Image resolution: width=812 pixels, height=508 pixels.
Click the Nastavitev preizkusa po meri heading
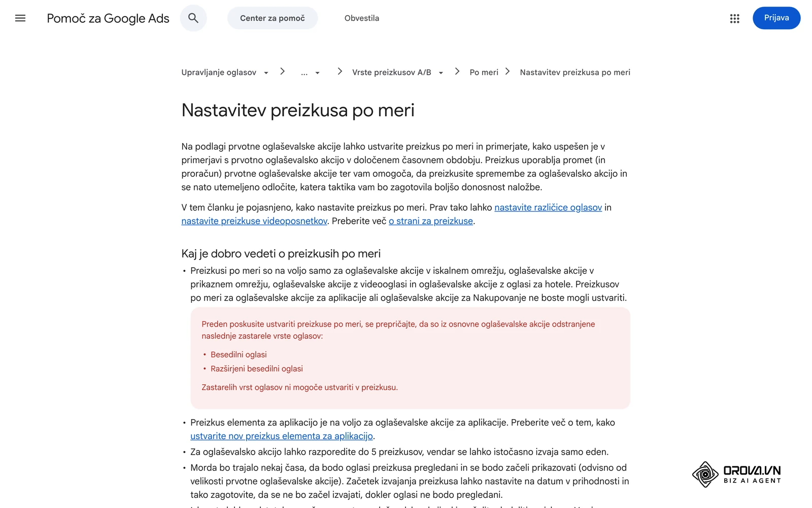(298, 110)
